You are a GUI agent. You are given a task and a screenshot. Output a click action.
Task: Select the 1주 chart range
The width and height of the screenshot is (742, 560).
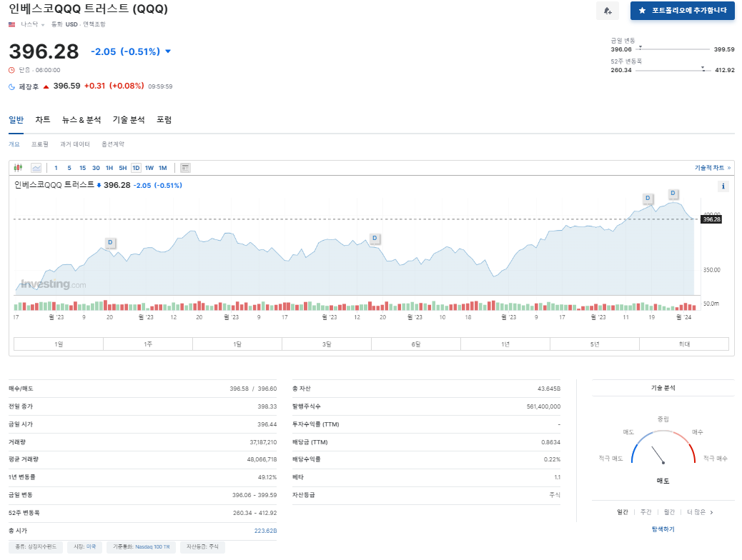(148, 344)
